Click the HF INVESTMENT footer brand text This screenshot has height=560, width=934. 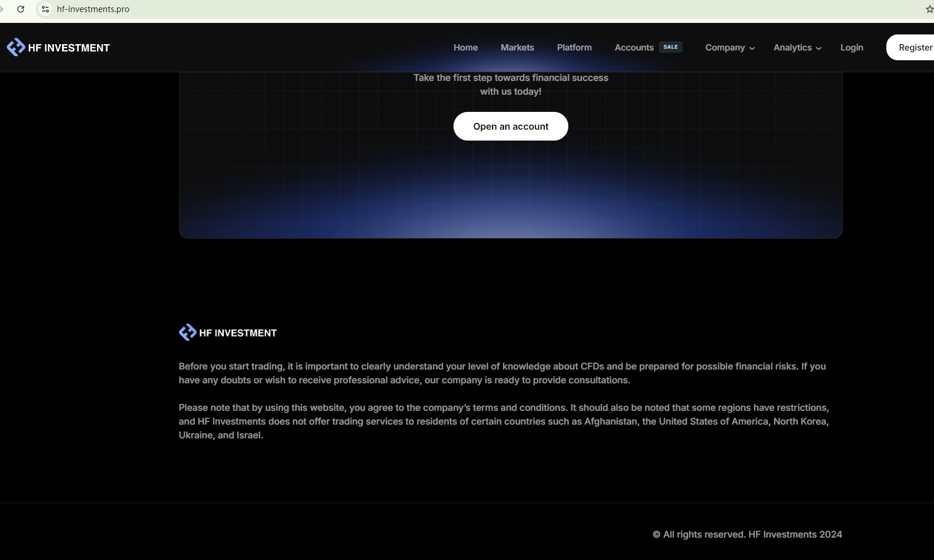click(x=238, y=333)
